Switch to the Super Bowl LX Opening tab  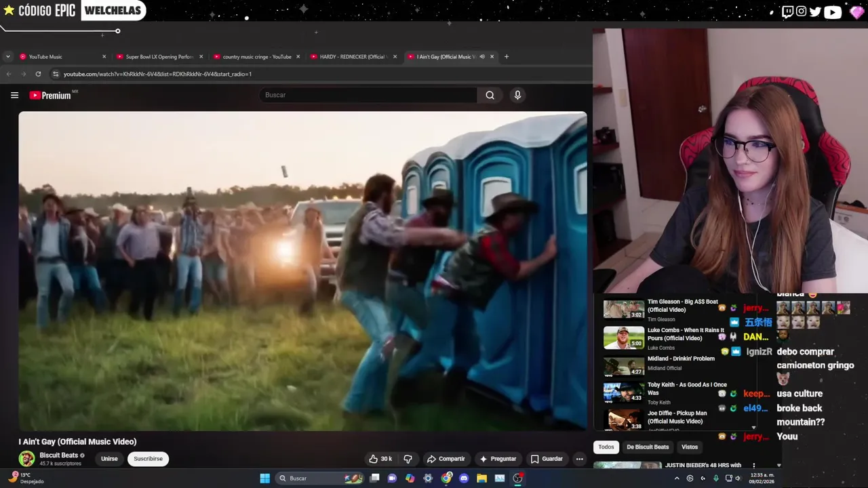159,57
